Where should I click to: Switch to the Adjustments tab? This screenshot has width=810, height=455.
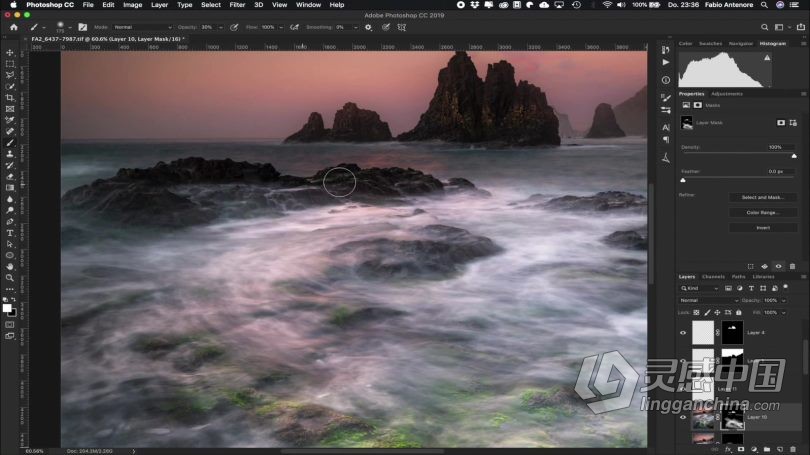[727, 94]
